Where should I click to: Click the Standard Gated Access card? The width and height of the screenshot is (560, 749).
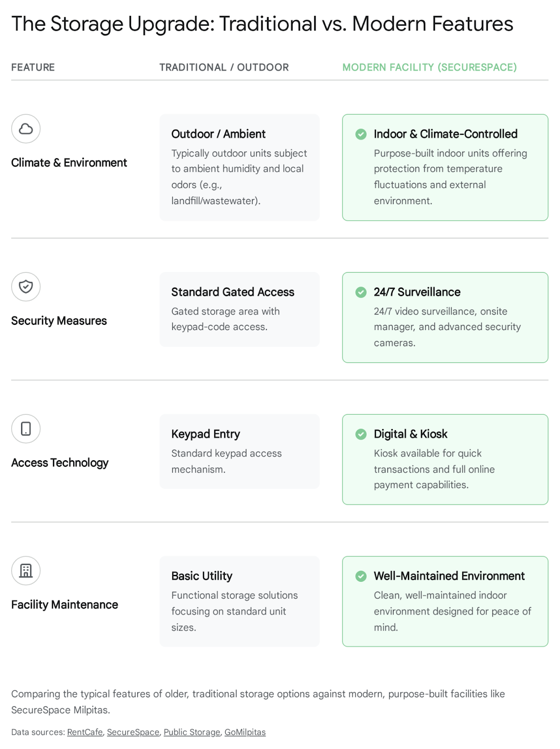coord(239,309)
